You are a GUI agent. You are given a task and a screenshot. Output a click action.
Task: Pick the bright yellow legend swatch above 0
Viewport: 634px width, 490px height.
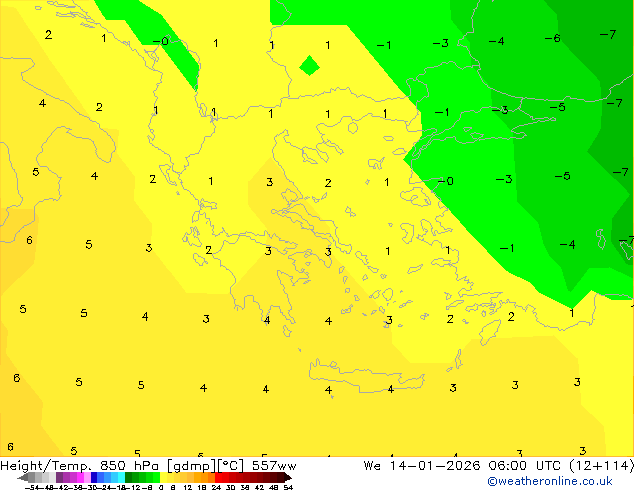tap(163, 478)
